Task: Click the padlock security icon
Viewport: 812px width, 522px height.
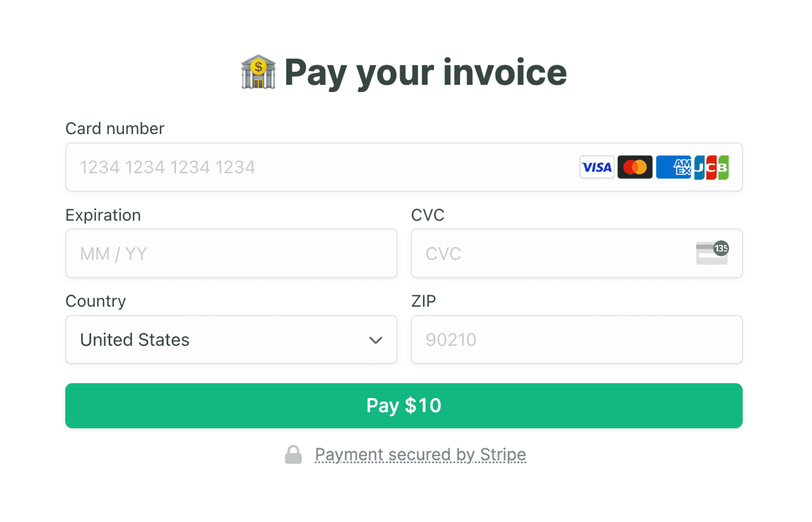Action: 293,454
